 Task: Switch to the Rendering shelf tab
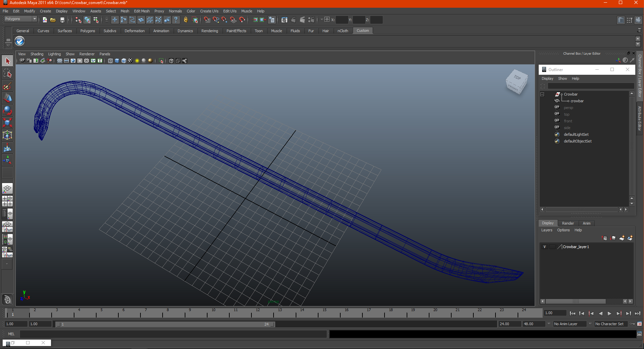tap(210, 31)
